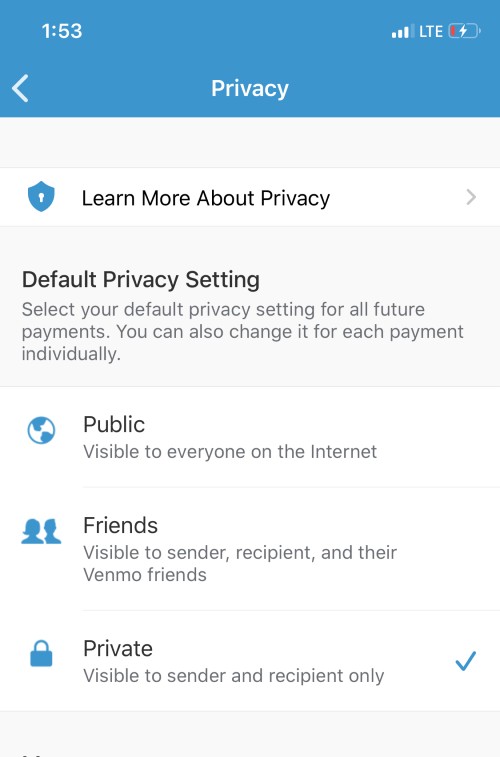Tap the battery charging status icon
Image resolution: width=500 pixels, height=757 pixels.
click(x=464, y=31)
